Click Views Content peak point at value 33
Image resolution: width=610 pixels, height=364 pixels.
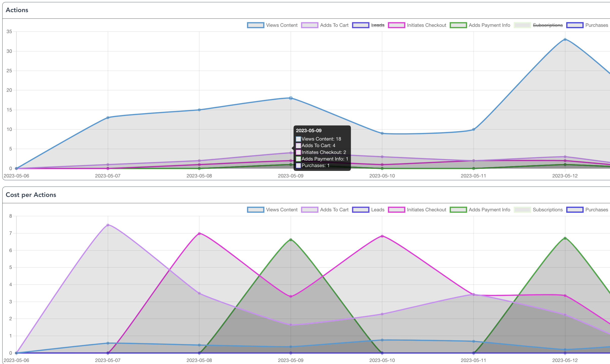coord(565,40)
